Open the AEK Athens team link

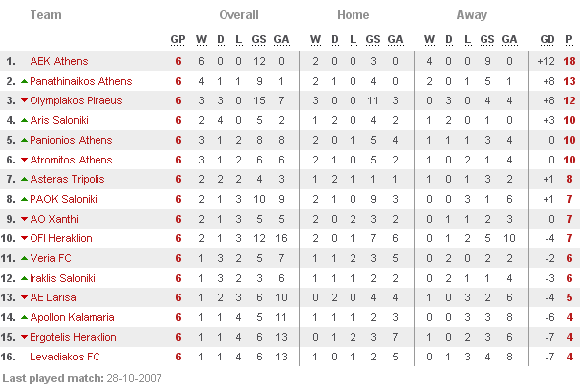click(59, 61)
